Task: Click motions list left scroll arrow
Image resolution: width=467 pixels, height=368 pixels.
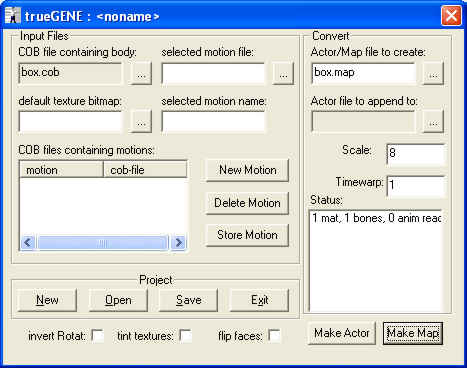Action: [28, 242]
